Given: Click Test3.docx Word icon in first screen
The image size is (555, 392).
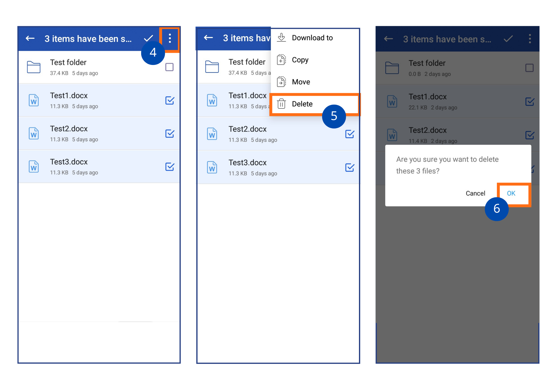Looking at the screenshot, I should (34, 166).
